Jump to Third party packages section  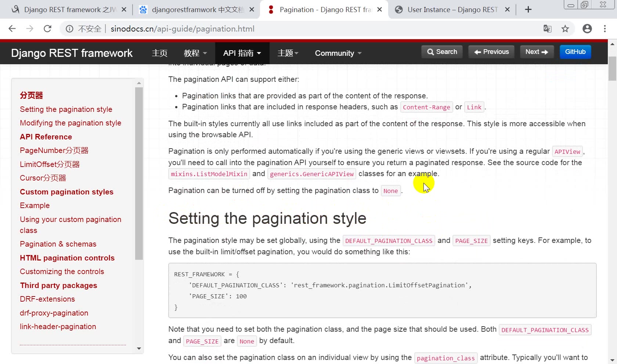point(59,285)
